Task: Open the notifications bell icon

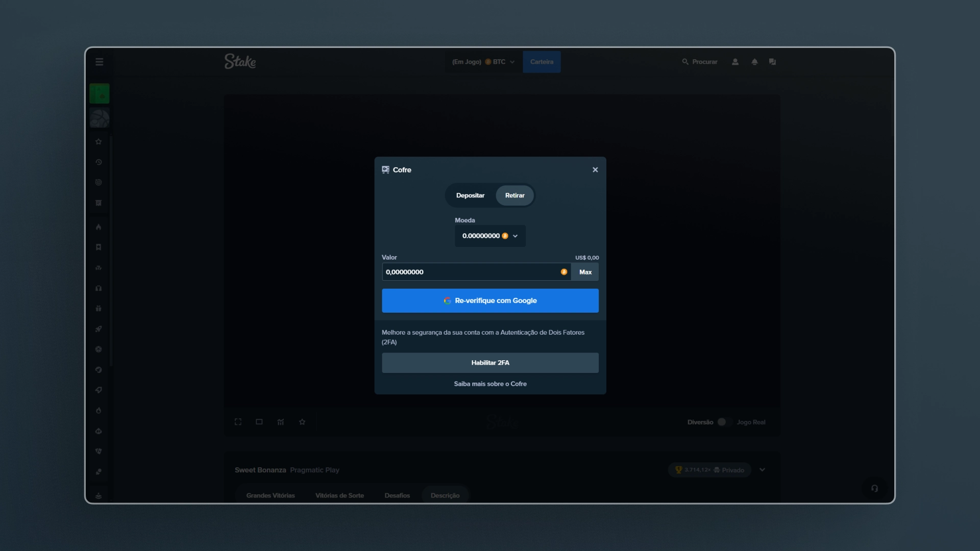Action: coord(754,62)
